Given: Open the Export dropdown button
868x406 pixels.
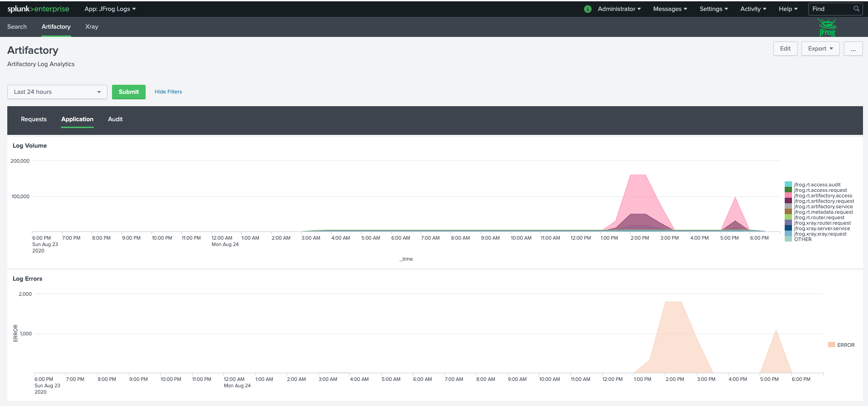Looking at the screenshot, I should click(x=821, y=49).
